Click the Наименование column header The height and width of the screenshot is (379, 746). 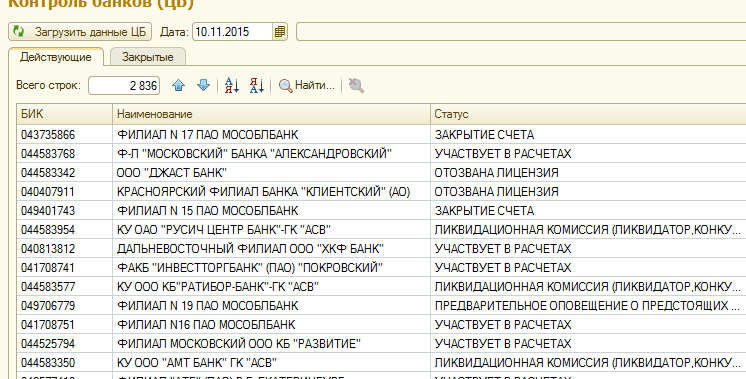pyautogui.click(x=271, y=114)
